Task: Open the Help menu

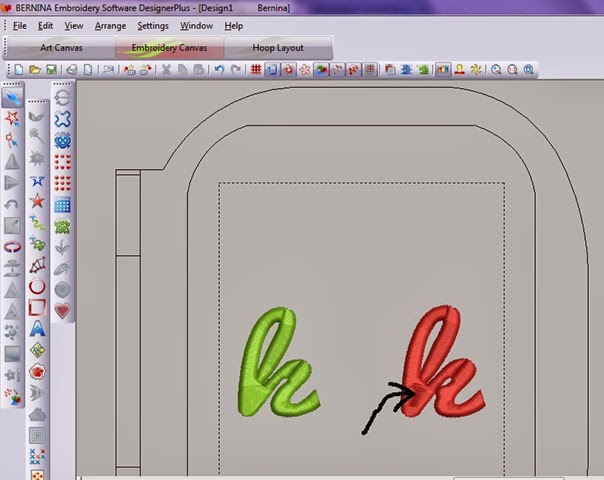Action: click(233, 26)
